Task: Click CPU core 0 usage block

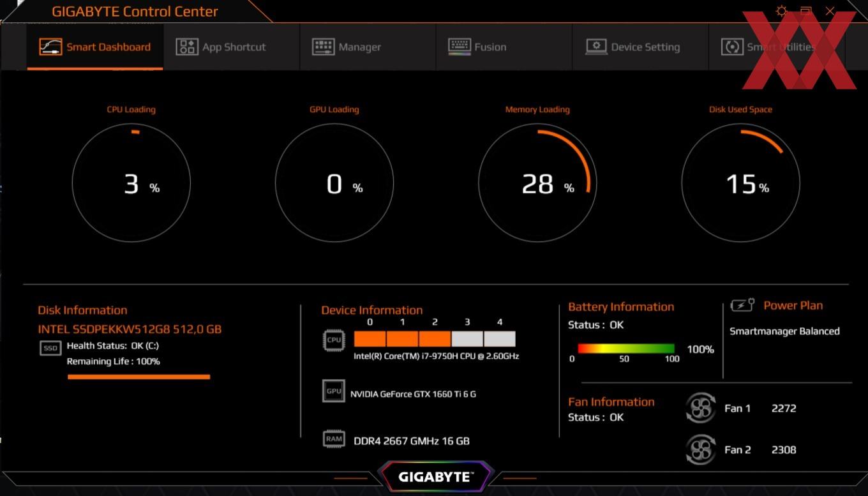Action: pos(370,339)
